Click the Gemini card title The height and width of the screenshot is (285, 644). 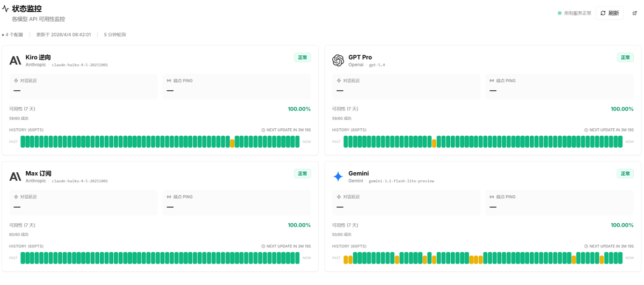click(x=358, y=173)
